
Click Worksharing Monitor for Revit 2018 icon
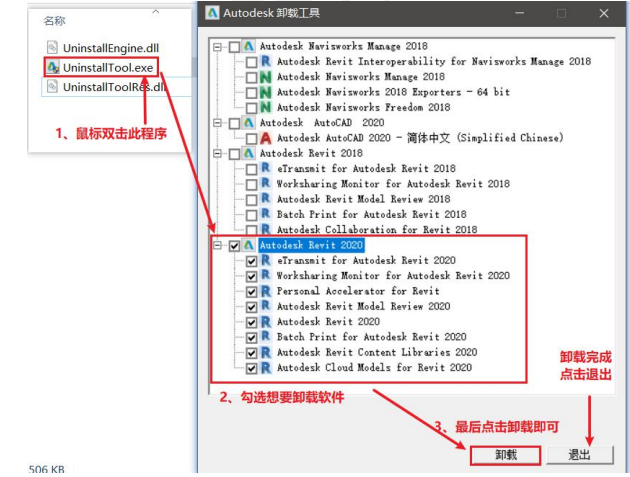point(266,184)
